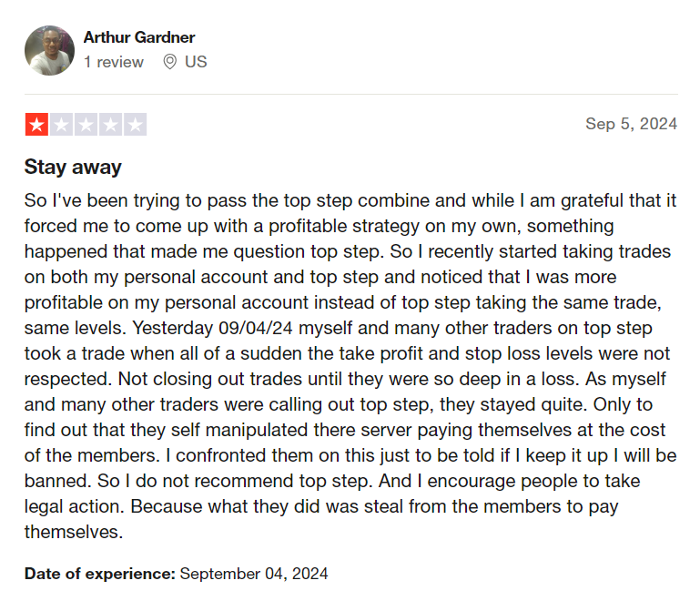
Task: Click the "Date of experience:" label
Action: (x=100, y=574)
